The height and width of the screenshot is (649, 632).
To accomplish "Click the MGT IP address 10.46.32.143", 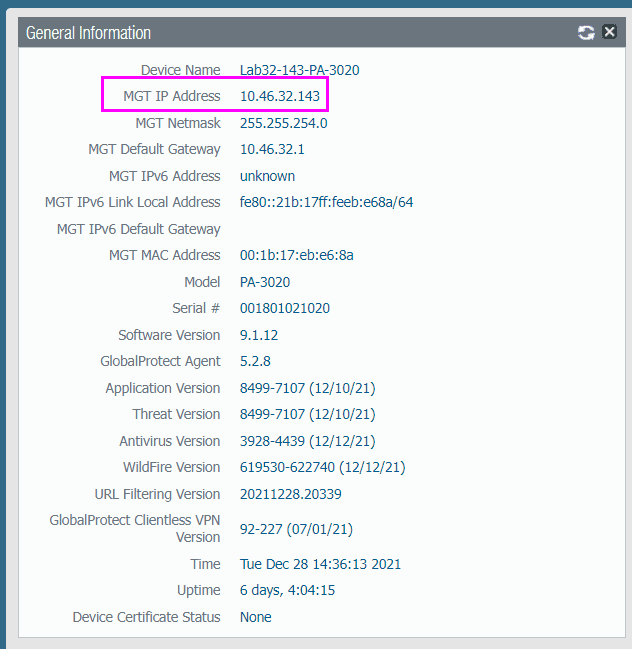I will [279, 96].
